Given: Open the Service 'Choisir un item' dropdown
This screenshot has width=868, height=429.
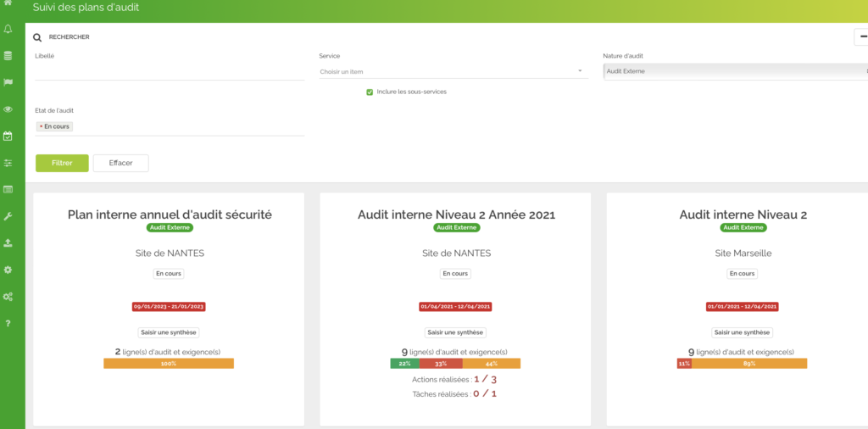Looking at the screenshot, I should 453,72.
